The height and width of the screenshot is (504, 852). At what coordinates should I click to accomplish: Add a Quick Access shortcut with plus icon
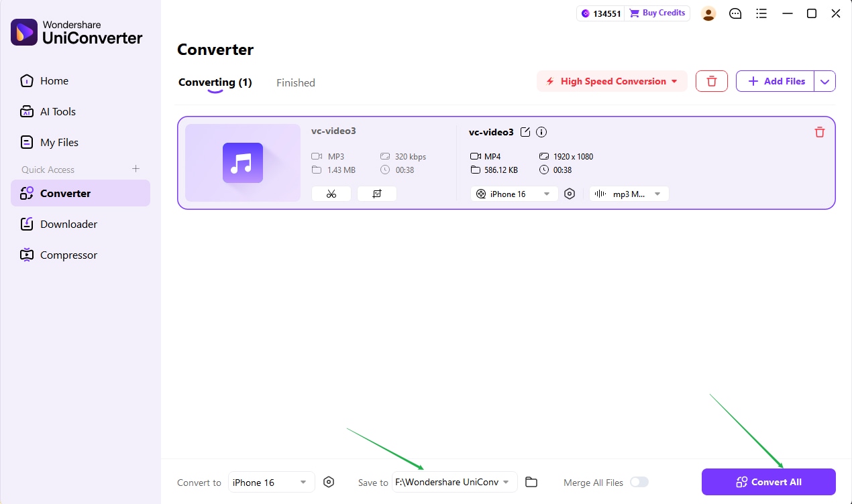tap(136, 169)
